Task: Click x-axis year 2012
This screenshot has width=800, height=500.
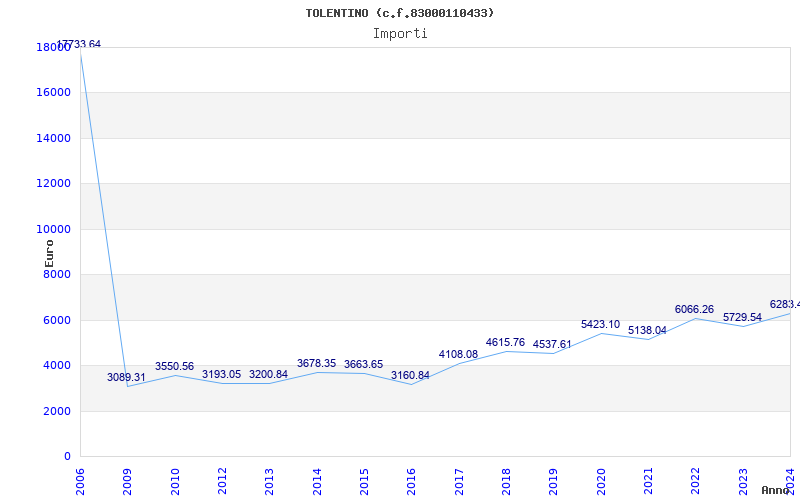Action: pyautogui.click(x=222, y=481)
